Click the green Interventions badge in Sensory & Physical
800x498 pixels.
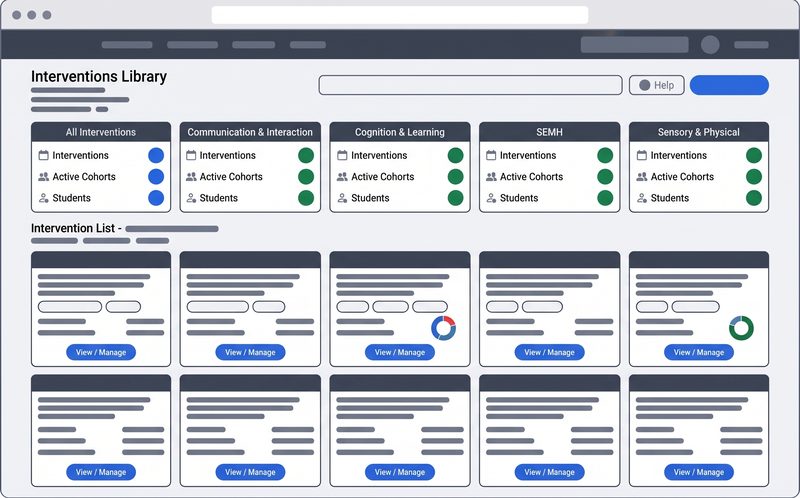pyautogui.click(x=754, y=155)
